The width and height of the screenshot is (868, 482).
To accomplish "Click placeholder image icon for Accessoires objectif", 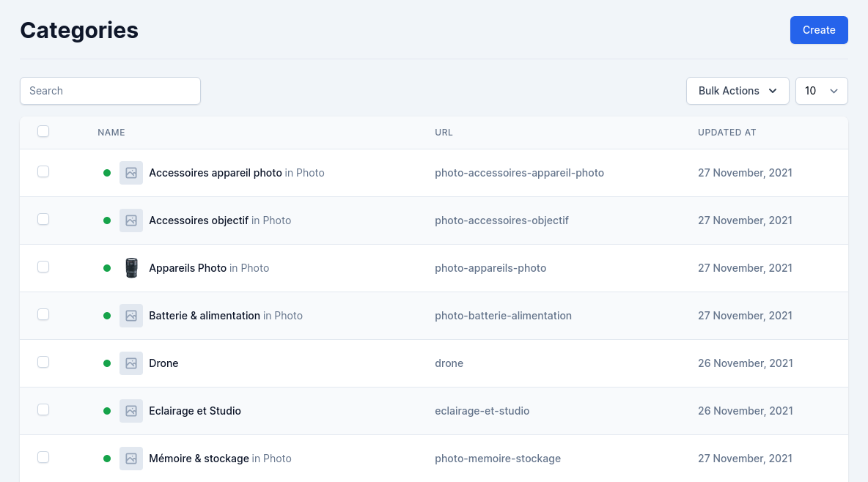I will (x=131, y=220).
